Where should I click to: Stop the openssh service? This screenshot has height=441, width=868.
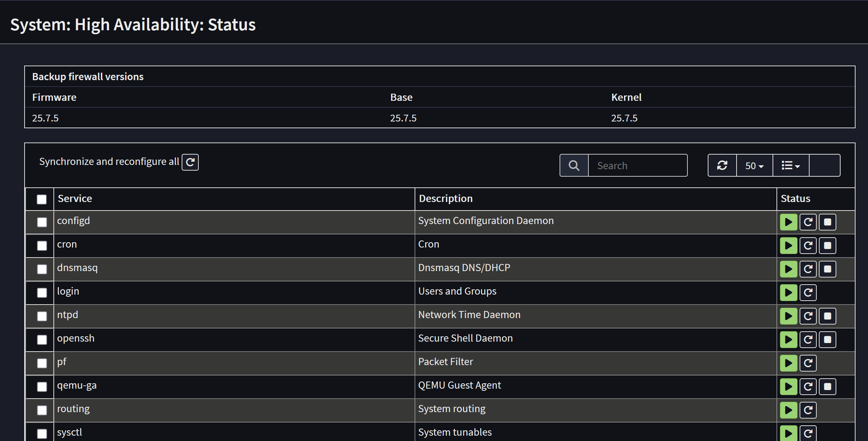coord(827,339)
